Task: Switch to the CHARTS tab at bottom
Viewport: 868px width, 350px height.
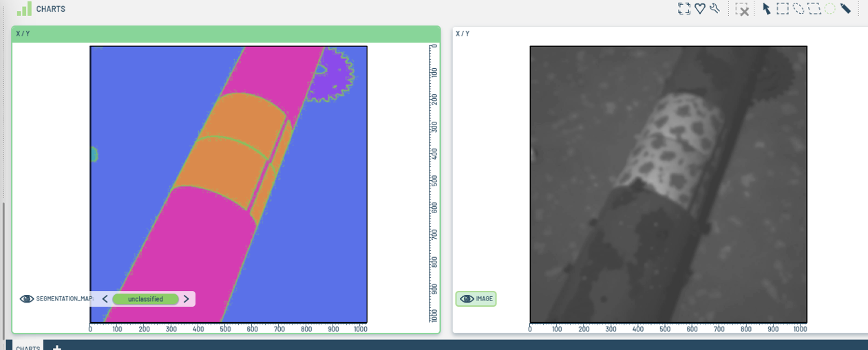Action: 28,347
